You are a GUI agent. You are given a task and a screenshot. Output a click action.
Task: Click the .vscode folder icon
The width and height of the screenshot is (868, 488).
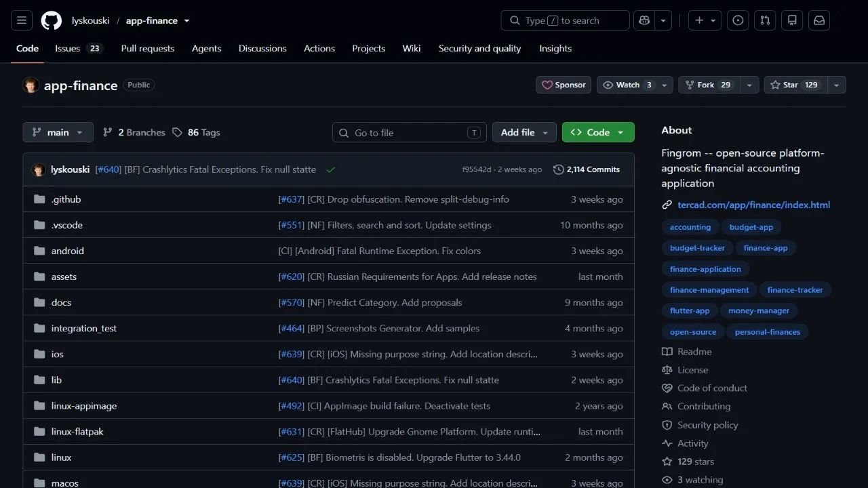[x=39, y=225]
